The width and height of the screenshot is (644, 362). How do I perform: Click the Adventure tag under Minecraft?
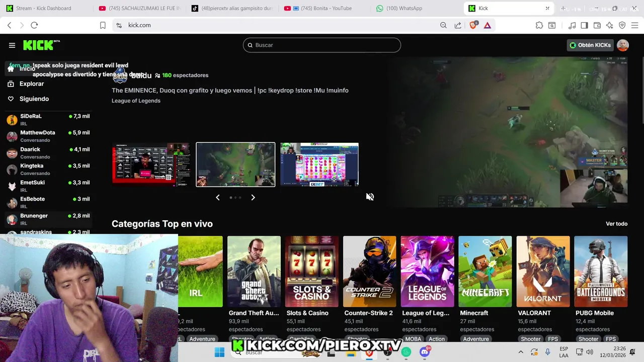coord(476,339)
